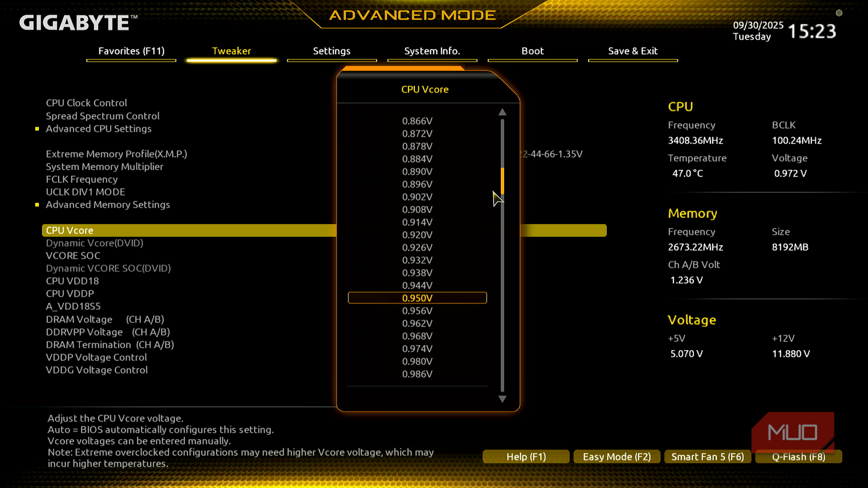This screenshot has width=868, height=488.
Task: Expand the Advanced Memory Settings submenu
Action: 107,205
